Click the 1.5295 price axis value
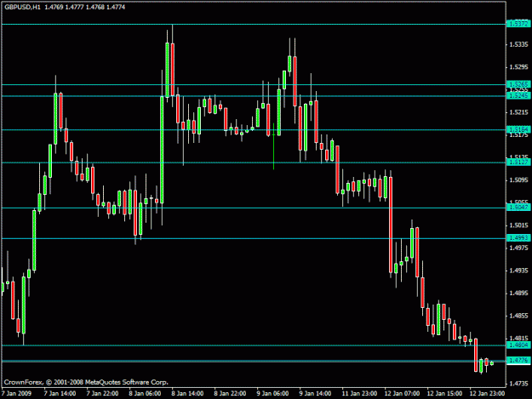The image size is (532, 399). [x=518, y=67]
